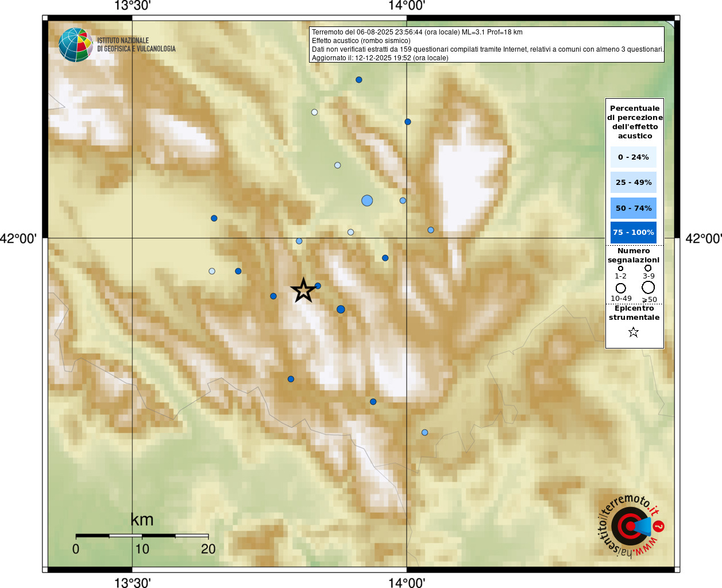Click the '20' value on the scale bar
Screen dimensions: 722x588
[208, 549]
